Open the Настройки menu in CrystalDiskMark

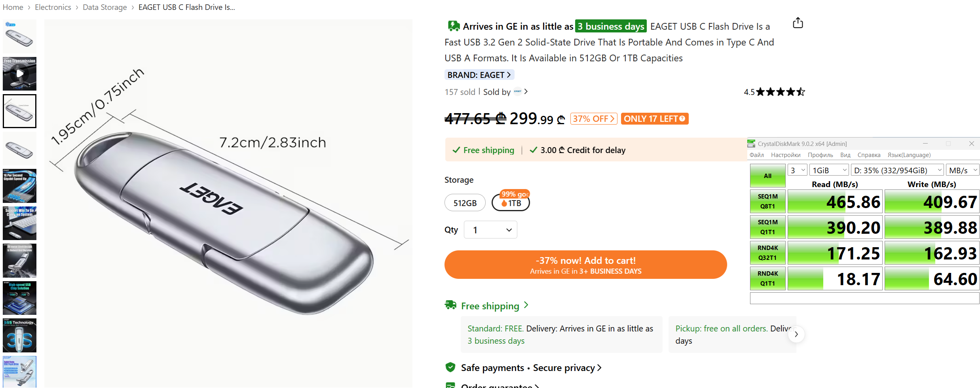[x=785, y=155]
